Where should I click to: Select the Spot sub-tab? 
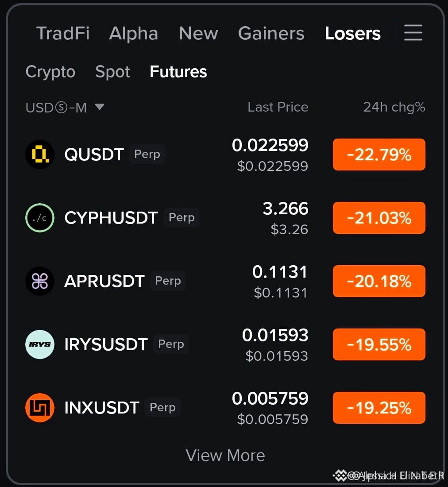pos(113,72)
